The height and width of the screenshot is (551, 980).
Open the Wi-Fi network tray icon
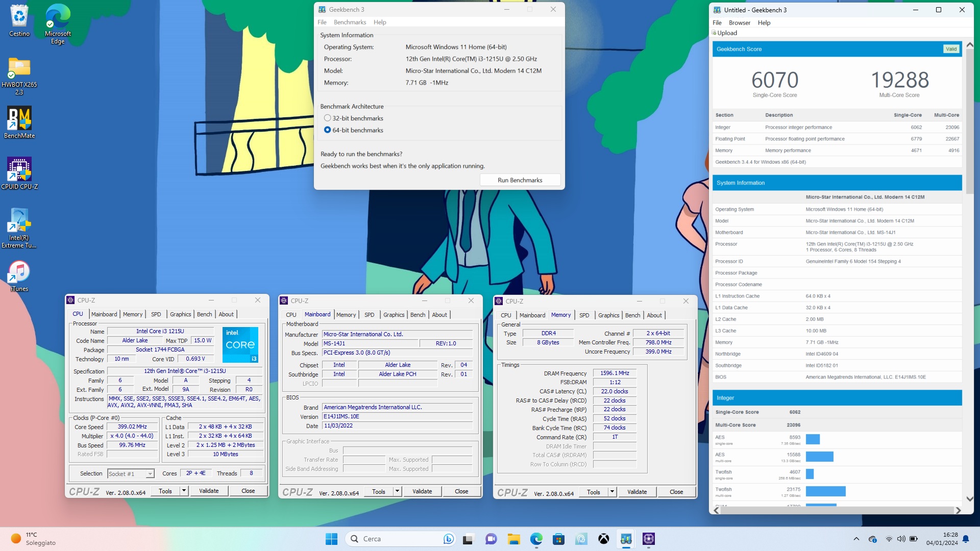coord(889,539)
